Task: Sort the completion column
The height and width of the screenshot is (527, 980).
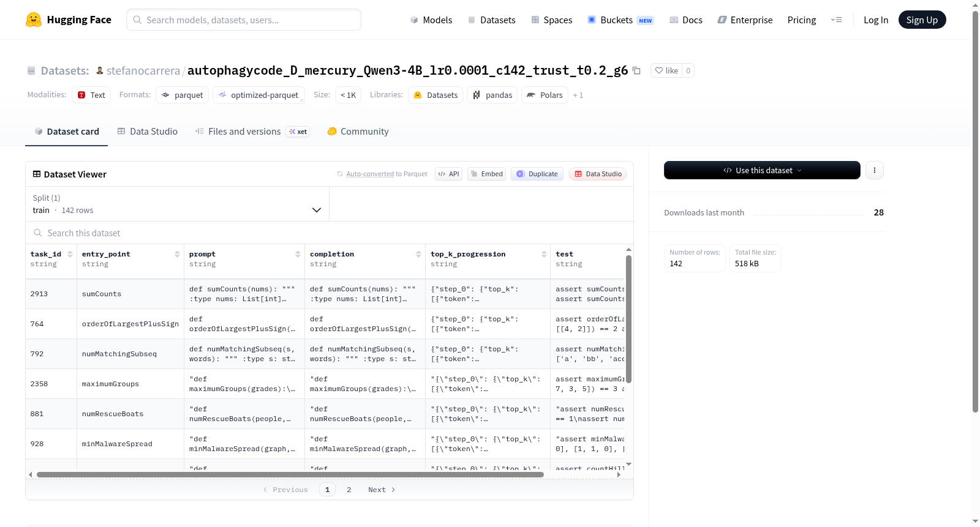Action: point(418,254)
